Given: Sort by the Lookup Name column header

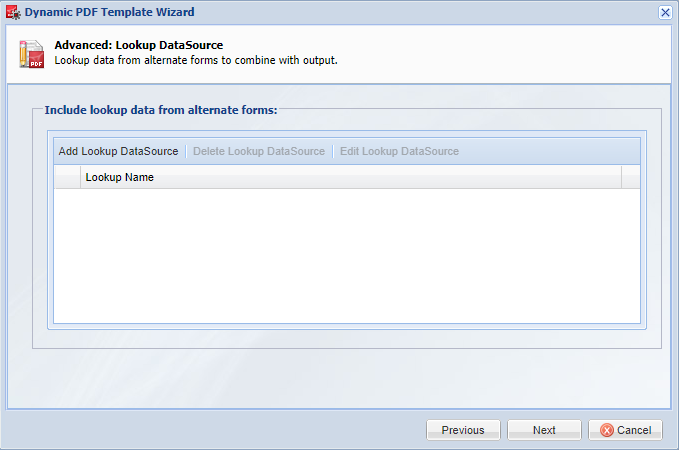Looking at the screenshot, I should 351,177.
